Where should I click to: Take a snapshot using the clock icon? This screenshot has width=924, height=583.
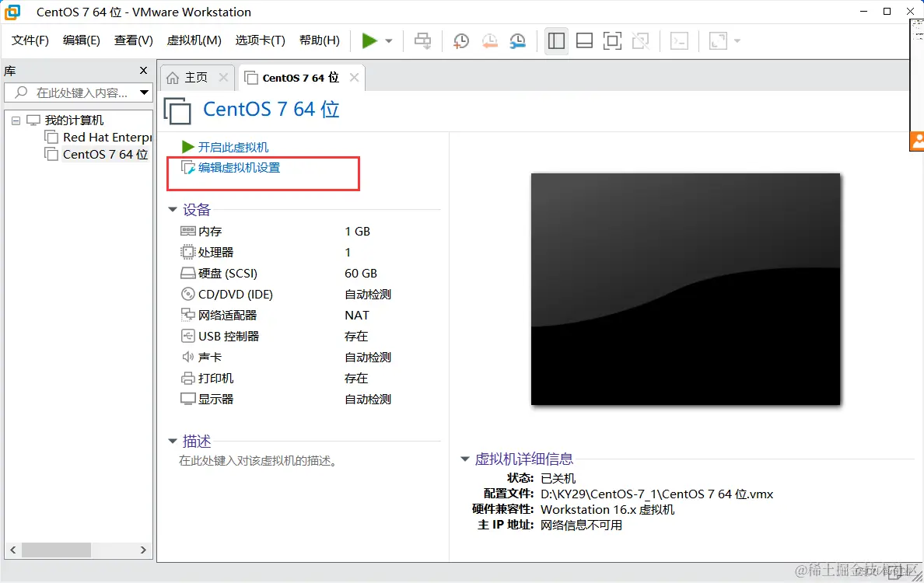pos(460,40)
